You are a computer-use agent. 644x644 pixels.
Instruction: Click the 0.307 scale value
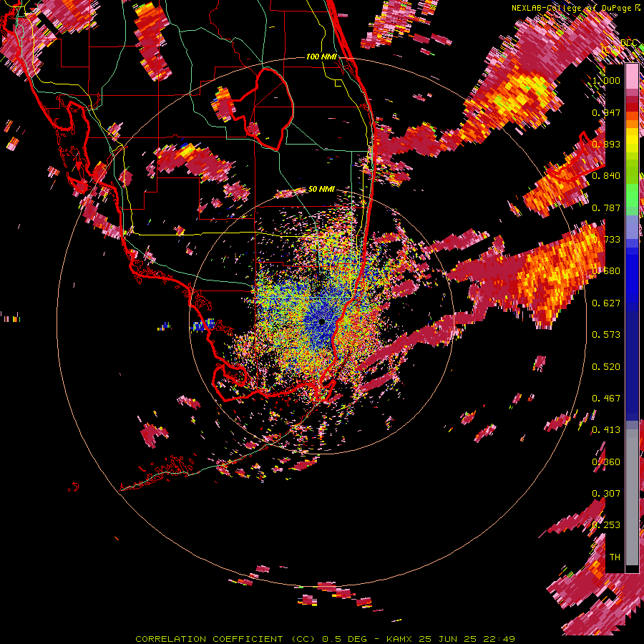point(606,494)
